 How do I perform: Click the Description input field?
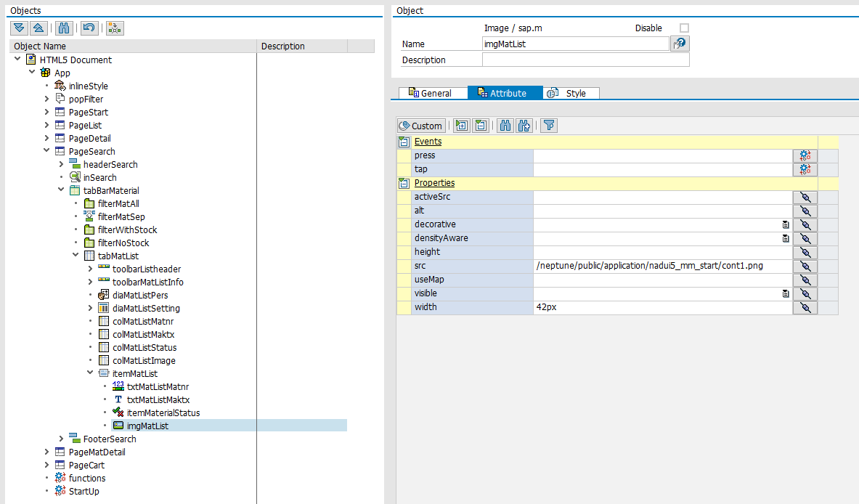(x=585, y=60)
